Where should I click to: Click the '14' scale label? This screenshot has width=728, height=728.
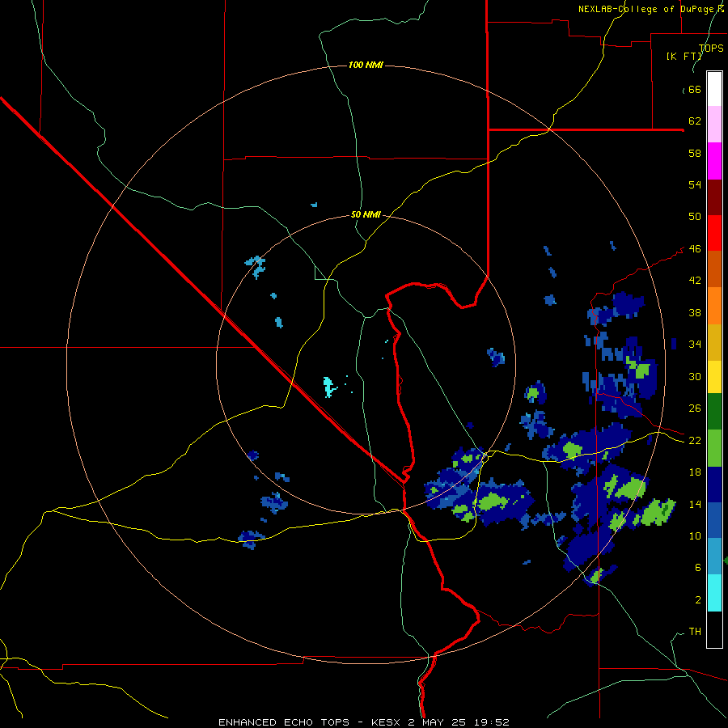pos(695,504)
